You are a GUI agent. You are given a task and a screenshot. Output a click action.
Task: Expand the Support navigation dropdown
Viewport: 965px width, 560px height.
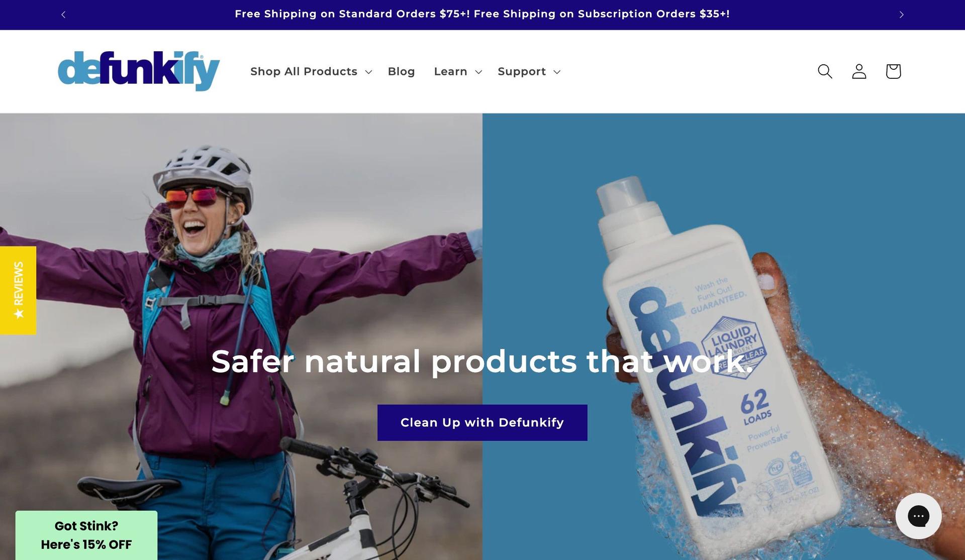[528, 71]
